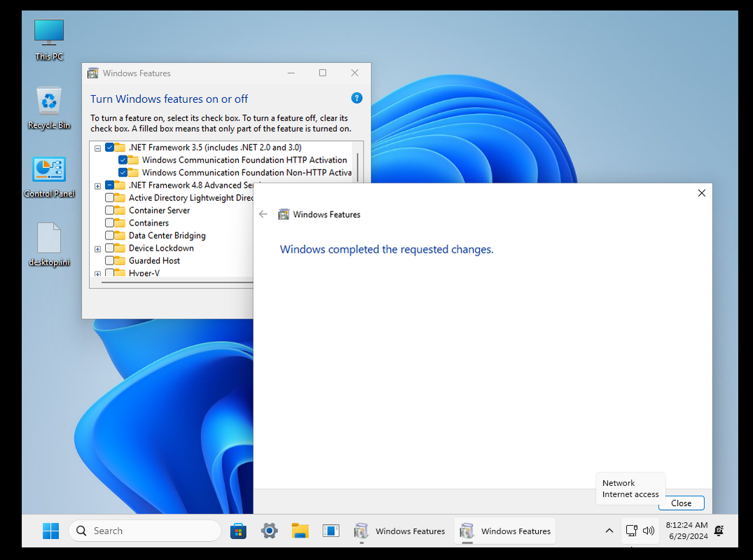Check the Guarded Host checkbox
Viewport: 753px width, 560px height.
point(109,260)
